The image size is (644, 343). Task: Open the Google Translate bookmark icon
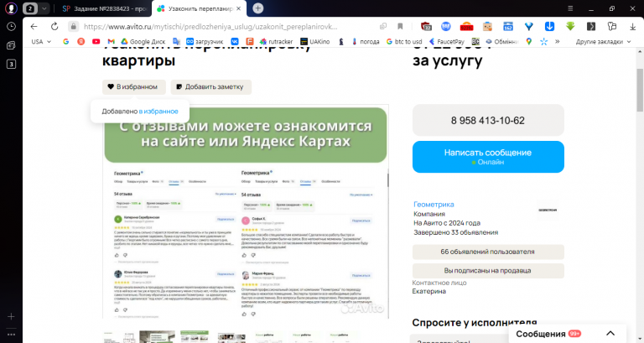click(176, 41)
